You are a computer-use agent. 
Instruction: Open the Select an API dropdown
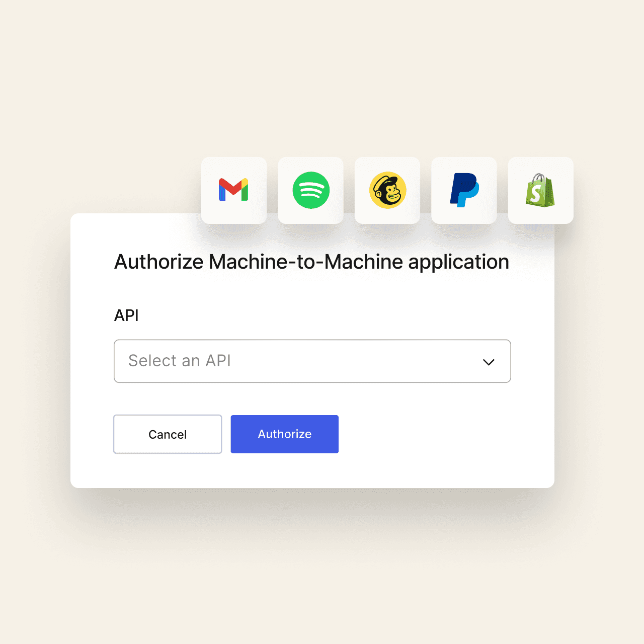pos(312,361)
